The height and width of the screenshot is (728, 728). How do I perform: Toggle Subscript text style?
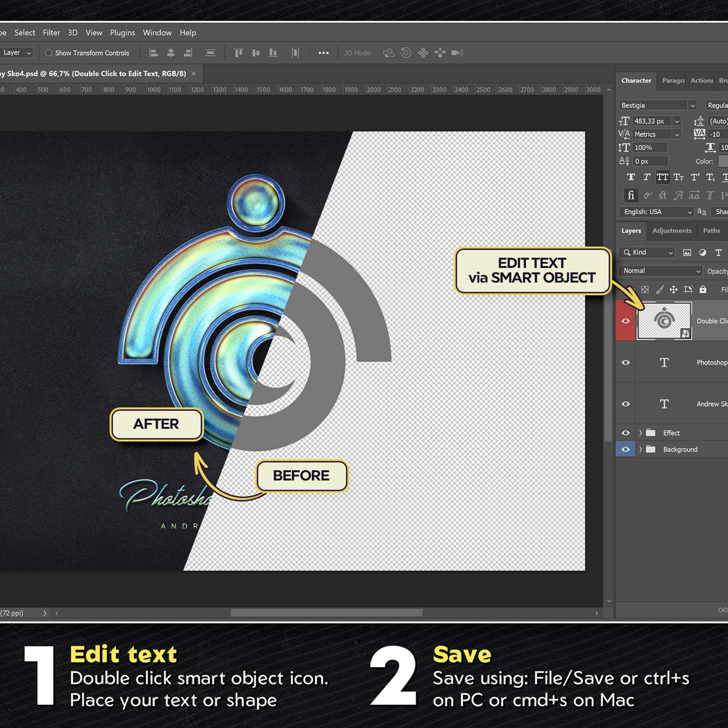[x=711, y=177]
